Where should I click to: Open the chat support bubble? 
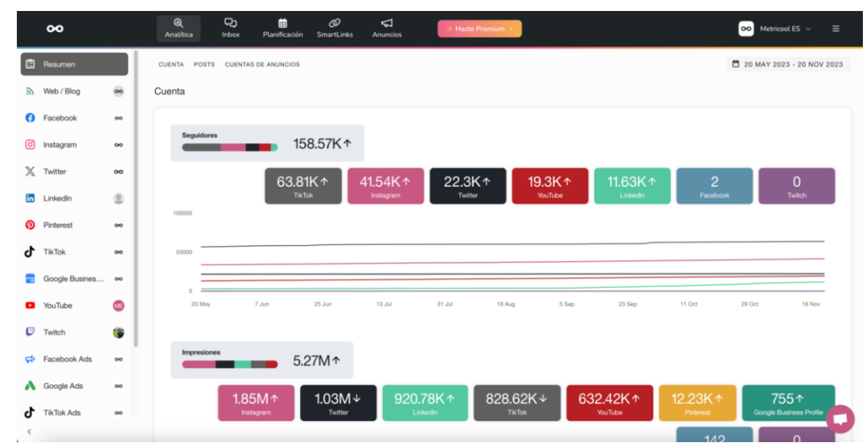840,418
